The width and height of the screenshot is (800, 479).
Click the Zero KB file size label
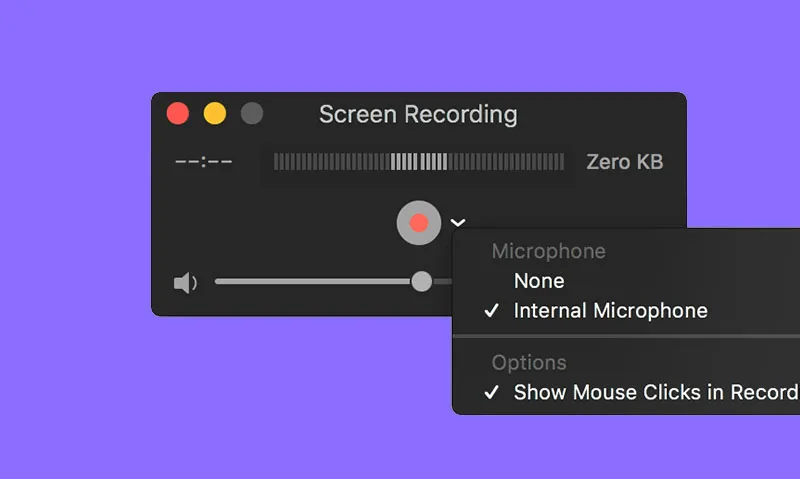click(x=624, y=162)
